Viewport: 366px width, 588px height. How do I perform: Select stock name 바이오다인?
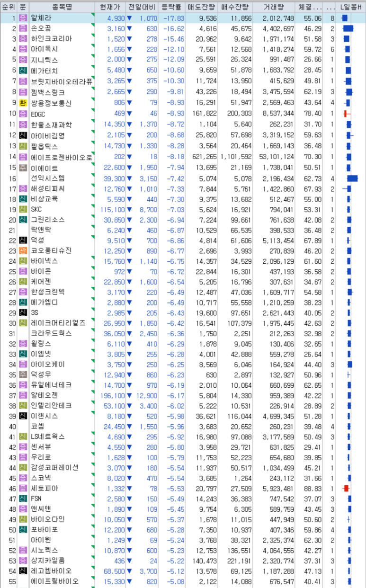coord(47,519)
